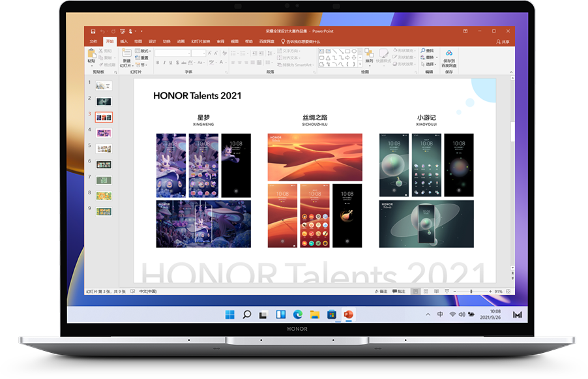The height and width of the screenshot is (379, 588).
Task: Switch to the Design (设计) tab
Action: (x=153, y=41)
